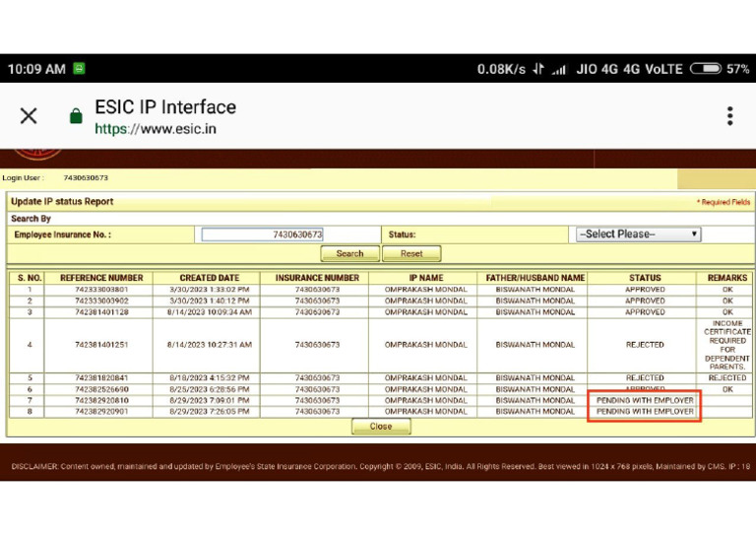Click created date 8/14/2023 10:09:34 AM
The height and width of the screenshot is (535, 756).
click(210, 312)
